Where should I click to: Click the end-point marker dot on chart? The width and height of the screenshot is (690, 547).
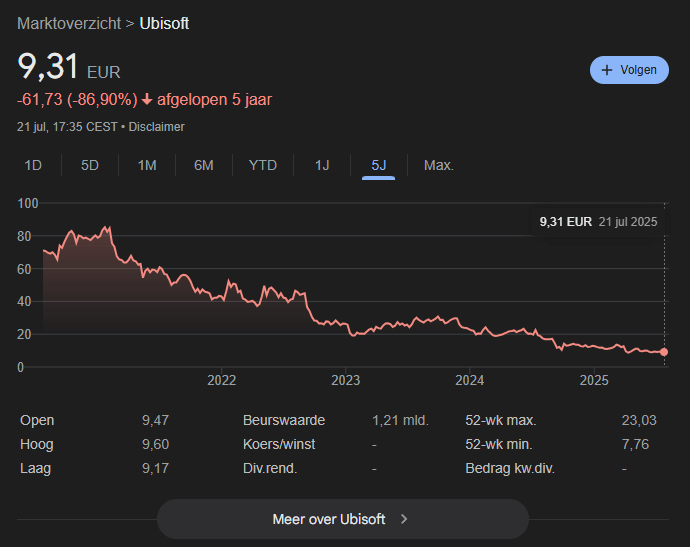pyautogui.click(x=664, y=352)
